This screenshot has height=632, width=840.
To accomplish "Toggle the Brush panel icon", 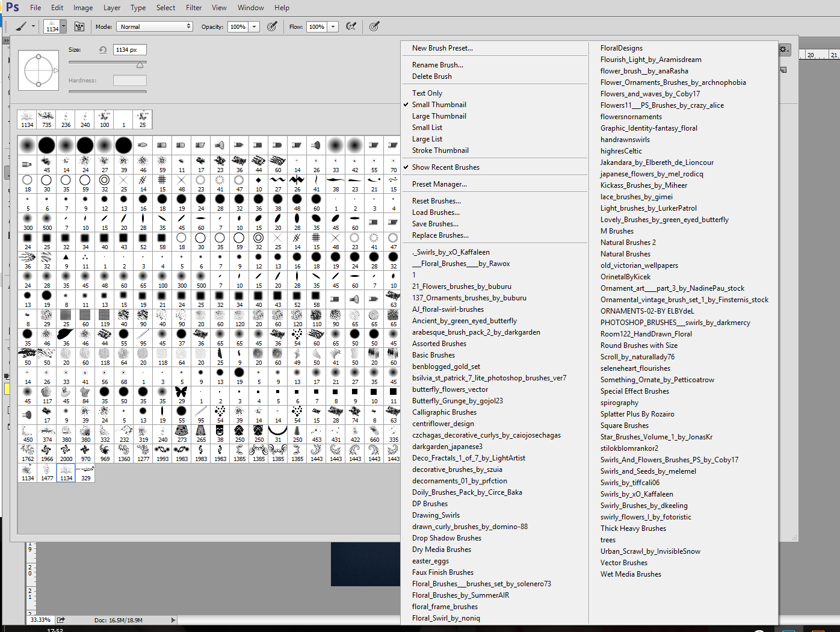I will (79, 26).
